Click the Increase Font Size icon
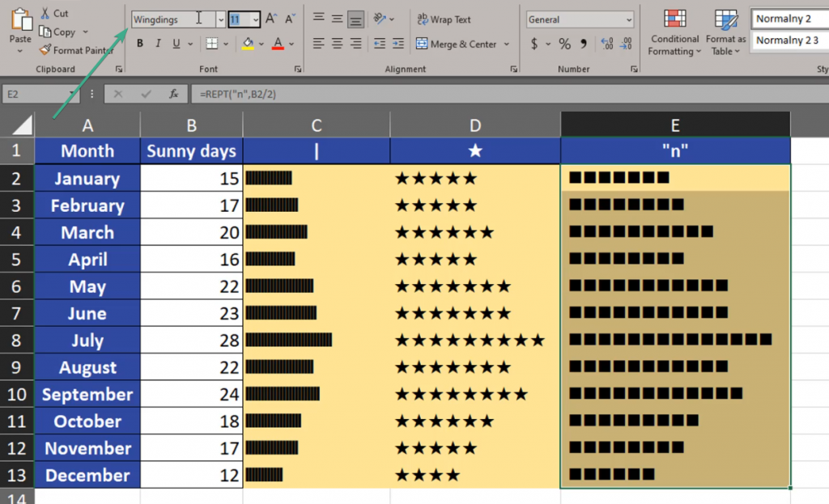Viewport: 829px width, 504px height. point(270,19)
